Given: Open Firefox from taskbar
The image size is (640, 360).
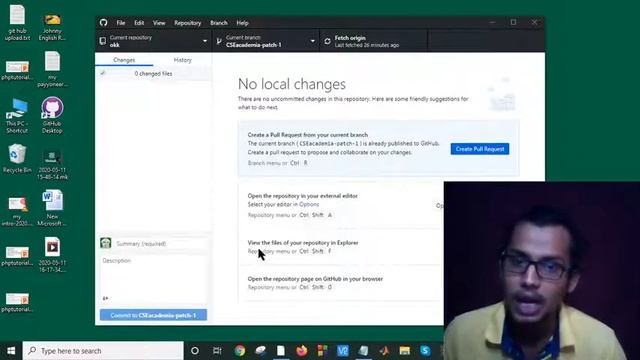Looking at the screenshot, I should tap(302, 351).
